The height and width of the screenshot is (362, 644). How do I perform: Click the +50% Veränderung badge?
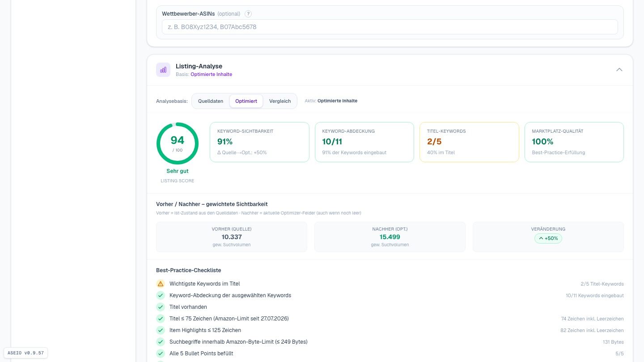tap(548, 238)
